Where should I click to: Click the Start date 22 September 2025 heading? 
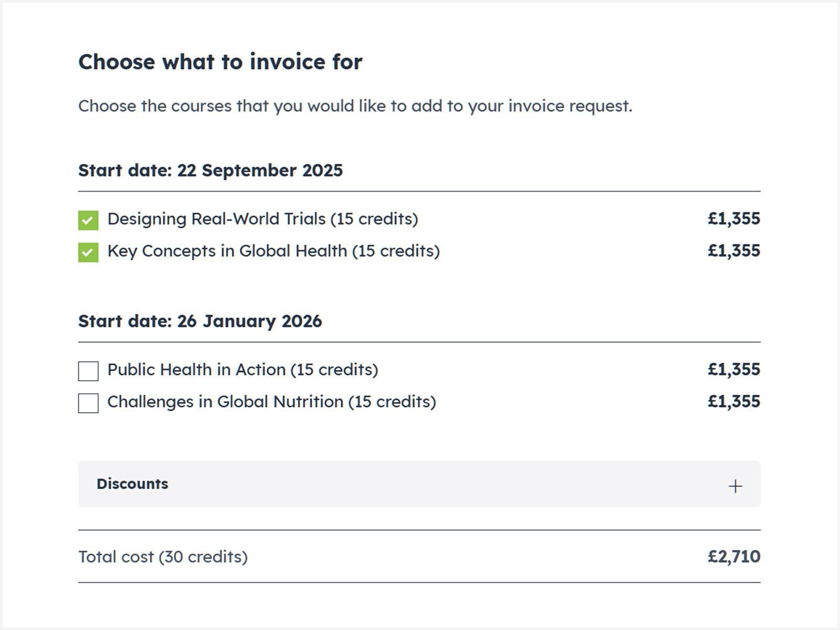[210, 170]
